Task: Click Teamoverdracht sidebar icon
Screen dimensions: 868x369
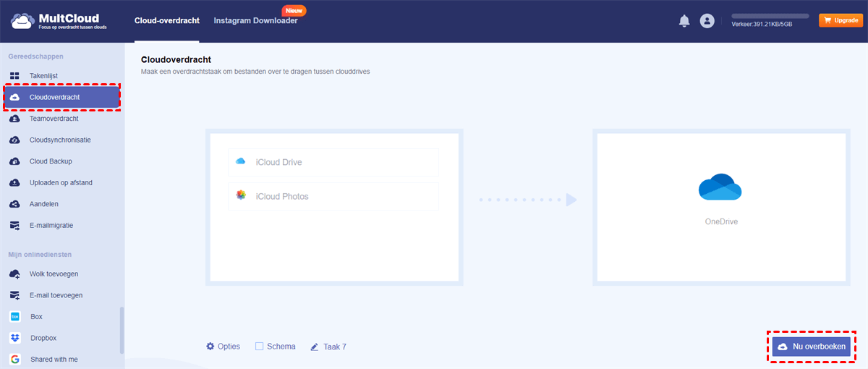Action: click(14, 119)
